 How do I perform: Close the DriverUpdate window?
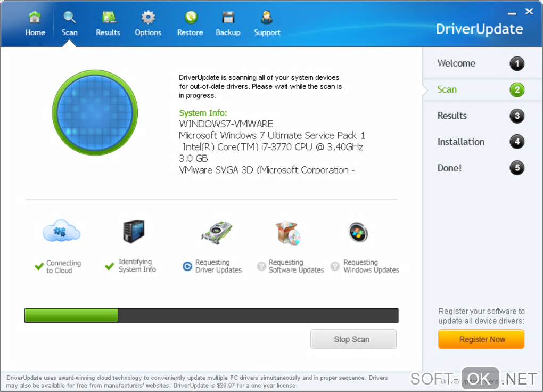529,11
